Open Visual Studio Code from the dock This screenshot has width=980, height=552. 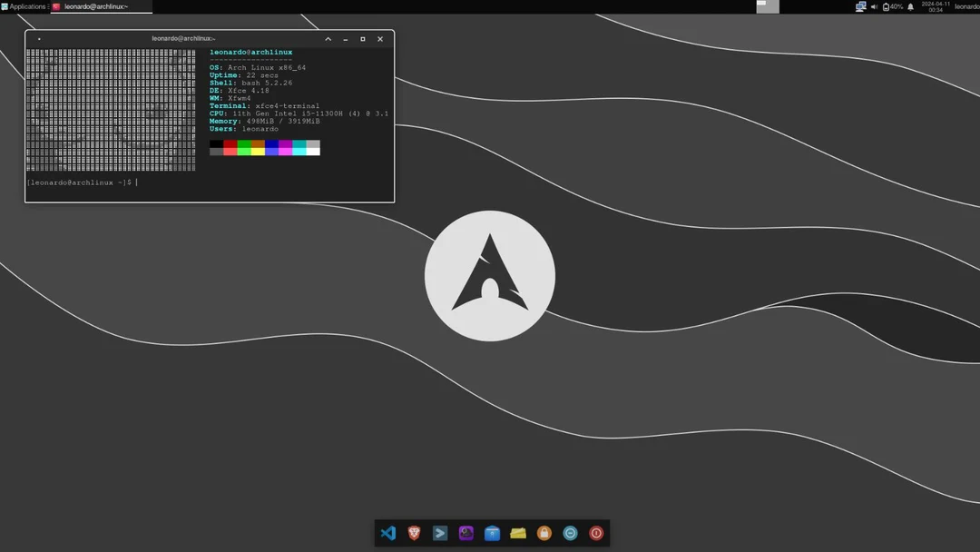[x=388, y=533]
